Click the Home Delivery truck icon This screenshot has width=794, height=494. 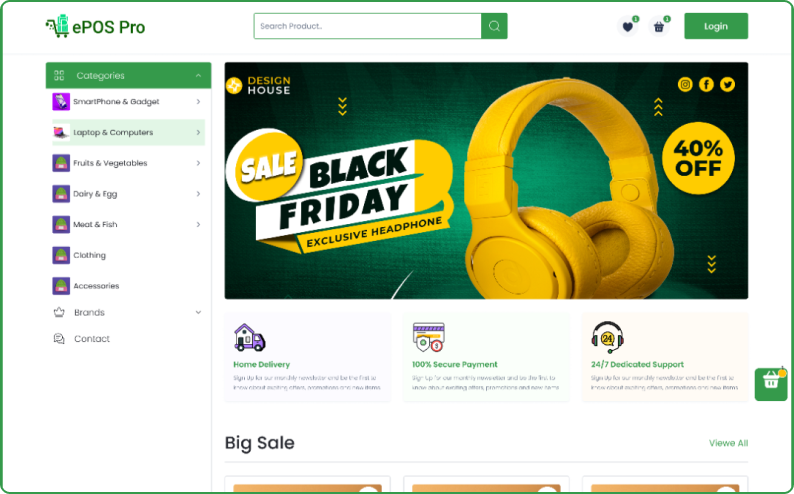[249, 337]
